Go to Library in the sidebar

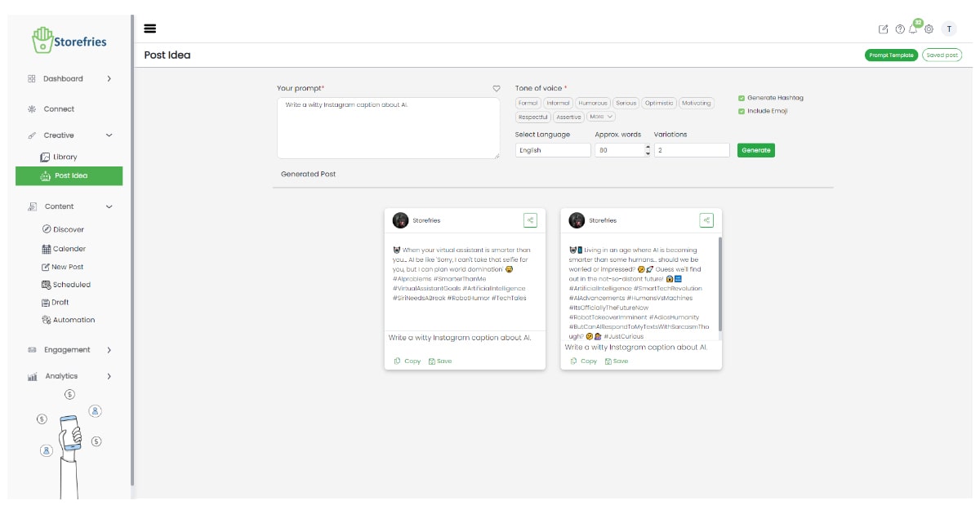tap(65, 157)
